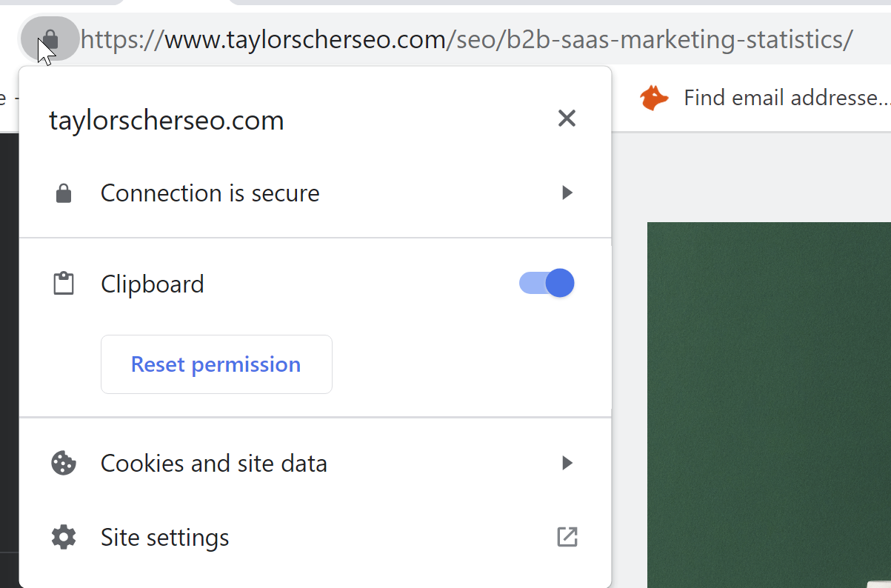Click the Site settings gear icon
This screenshot has height=588, width=891.
coord(64,537)
